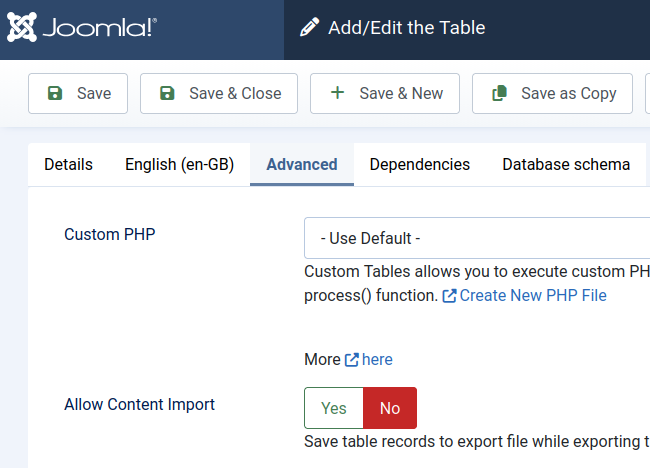Click the plus icon on Save & New
650x468 pixels.
[x=337, y=93]
